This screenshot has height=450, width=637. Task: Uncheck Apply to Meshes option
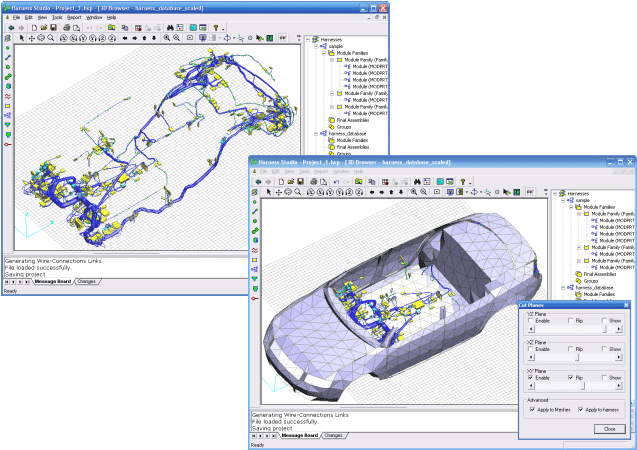[532, 409]
